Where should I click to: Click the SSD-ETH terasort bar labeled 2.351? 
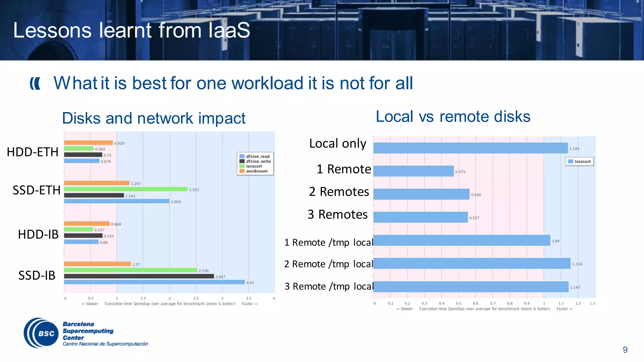pyautogui.click(x=126, y=189)
